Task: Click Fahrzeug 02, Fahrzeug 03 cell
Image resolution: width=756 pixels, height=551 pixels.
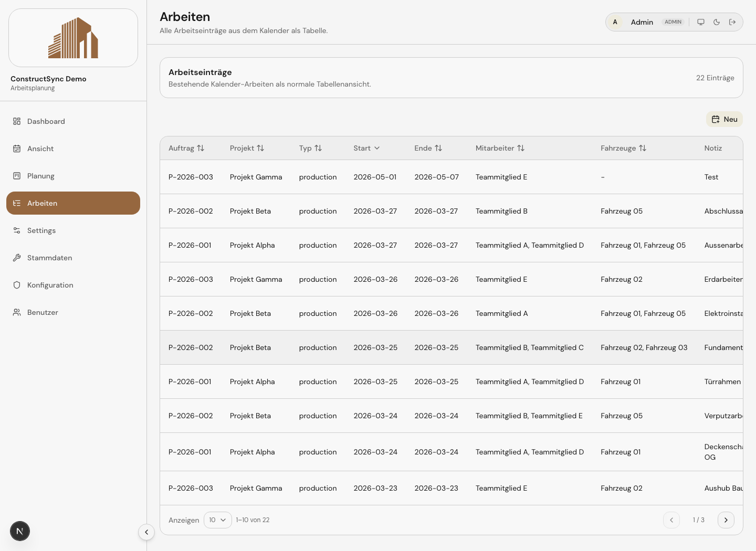Action: pos(644,347)
